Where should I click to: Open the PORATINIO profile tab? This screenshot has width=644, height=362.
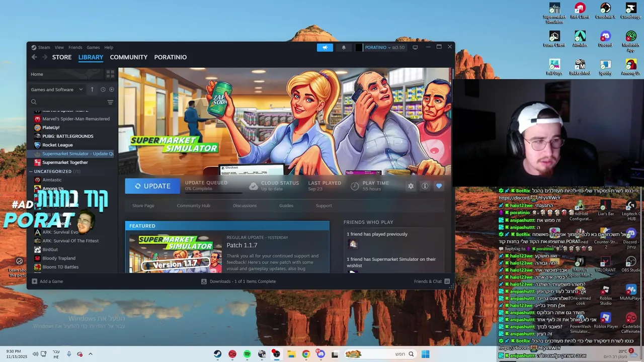click(x=171, y=57)
